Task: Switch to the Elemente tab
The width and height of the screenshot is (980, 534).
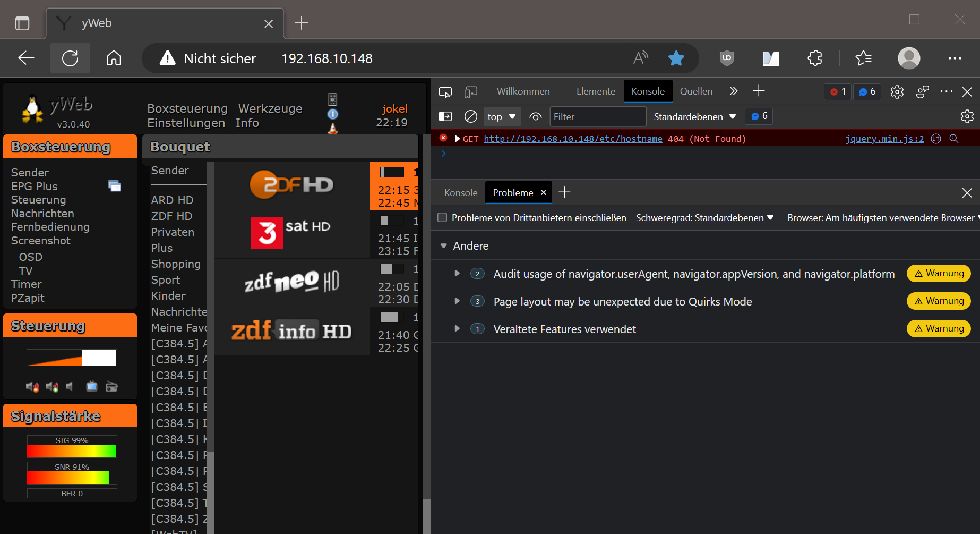Action: coord(596,91)
